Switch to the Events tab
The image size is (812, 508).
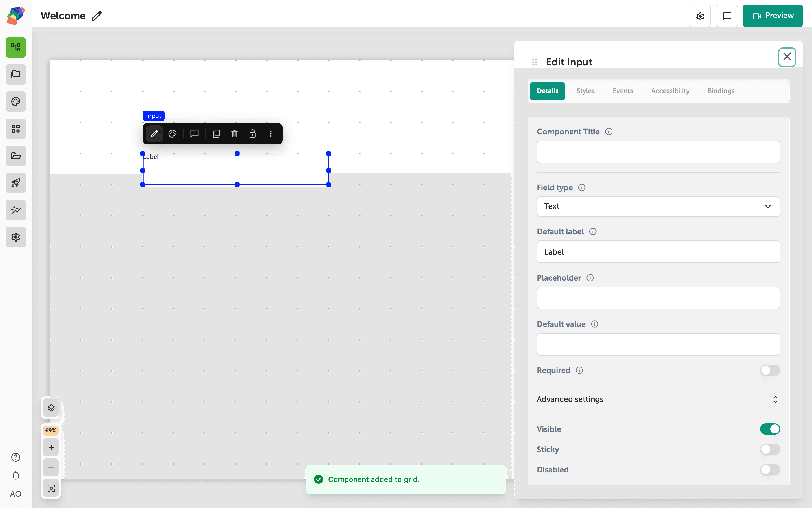623,91
